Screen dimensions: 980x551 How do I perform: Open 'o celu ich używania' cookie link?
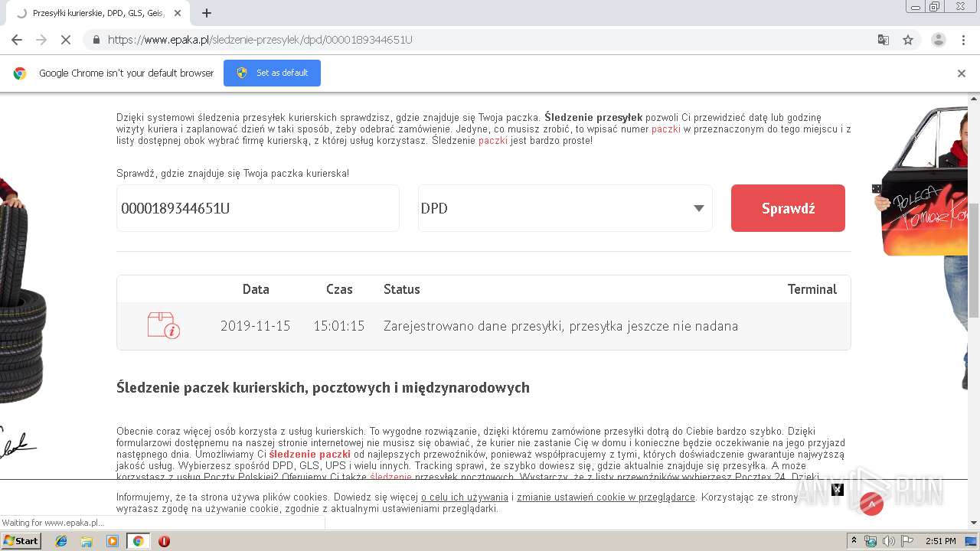465,497
